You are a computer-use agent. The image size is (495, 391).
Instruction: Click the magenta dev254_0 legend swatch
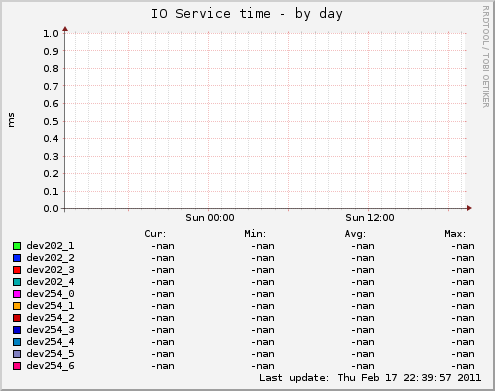[17, 294]
